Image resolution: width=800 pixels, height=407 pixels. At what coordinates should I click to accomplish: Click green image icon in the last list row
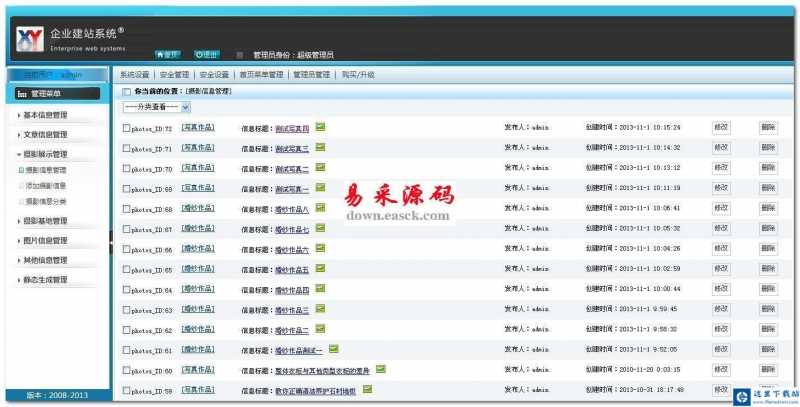pos(367,390)
